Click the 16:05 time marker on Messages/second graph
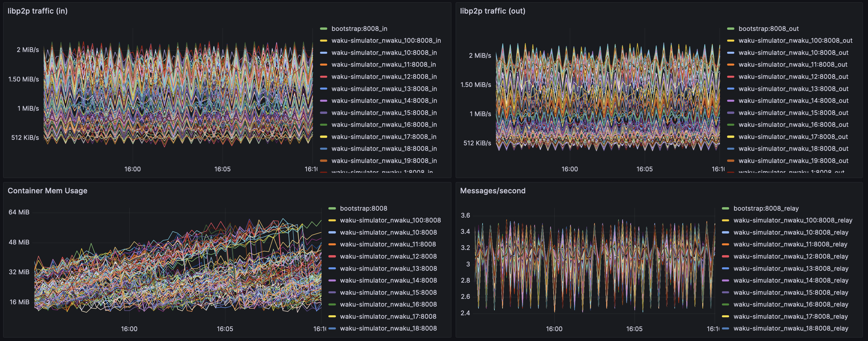This screenshot has width=868, height=341. coord(634,329)
